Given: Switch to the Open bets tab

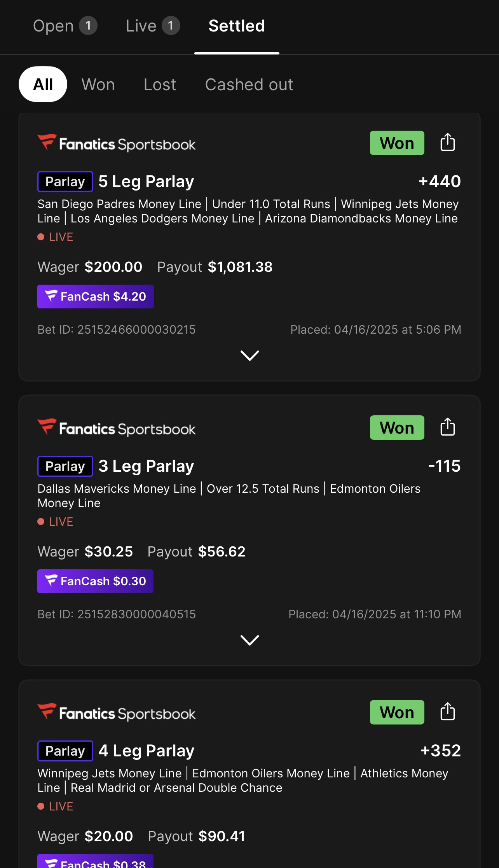Looking at the screenshot, I should click(x=65, y=26).
